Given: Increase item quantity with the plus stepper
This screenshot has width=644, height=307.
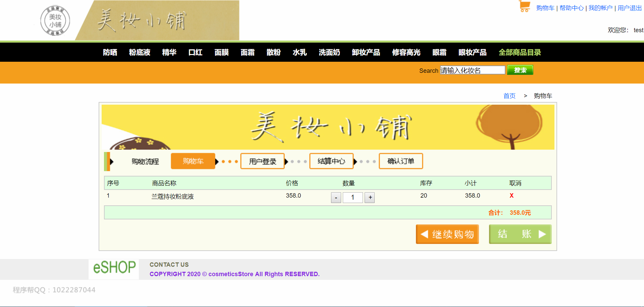Looking at the screenshot, I should (x=369, y=198).
